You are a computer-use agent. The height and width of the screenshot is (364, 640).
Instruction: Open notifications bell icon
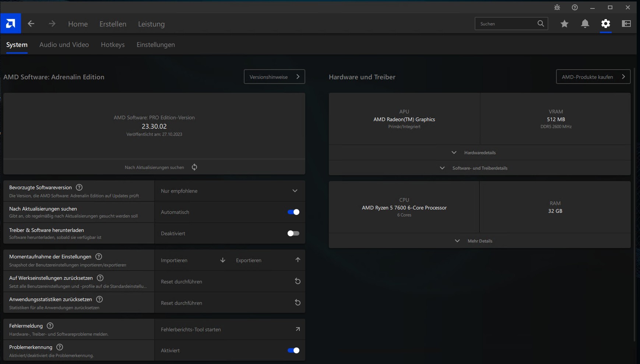(x=585, y=24)
